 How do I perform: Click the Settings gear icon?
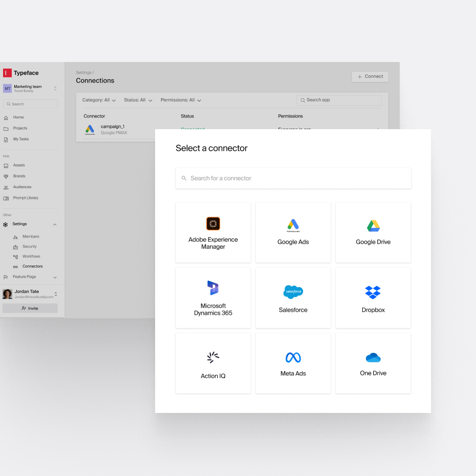tap(6, 225)
